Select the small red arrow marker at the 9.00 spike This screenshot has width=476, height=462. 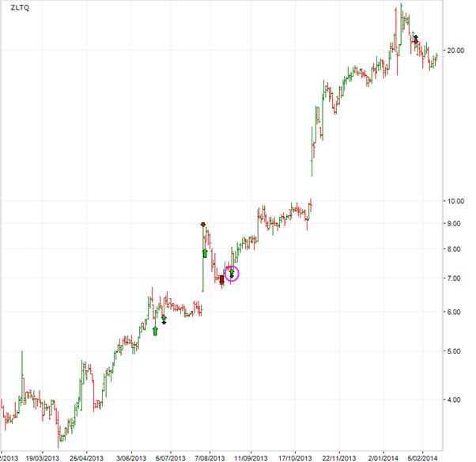click(203, 225)
